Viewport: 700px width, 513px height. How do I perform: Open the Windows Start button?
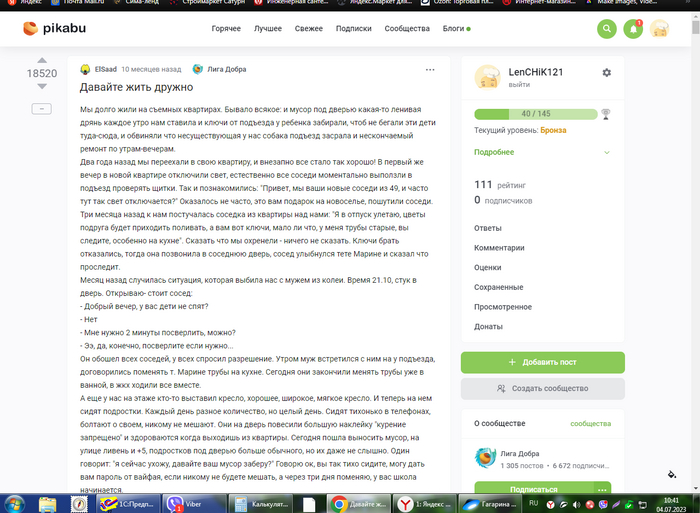[x=13, y=504]
